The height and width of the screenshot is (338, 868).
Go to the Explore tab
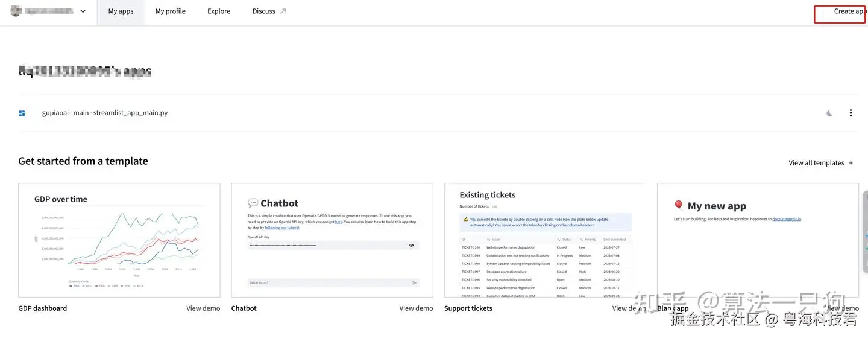[x=219, y=11]
